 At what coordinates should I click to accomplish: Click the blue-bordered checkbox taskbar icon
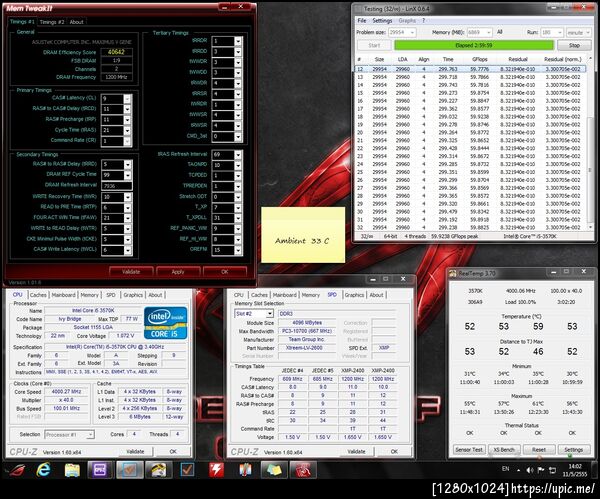point(187,470)
